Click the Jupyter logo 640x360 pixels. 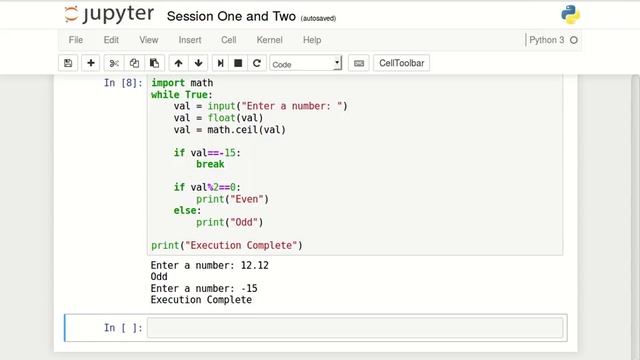(109, 15)
